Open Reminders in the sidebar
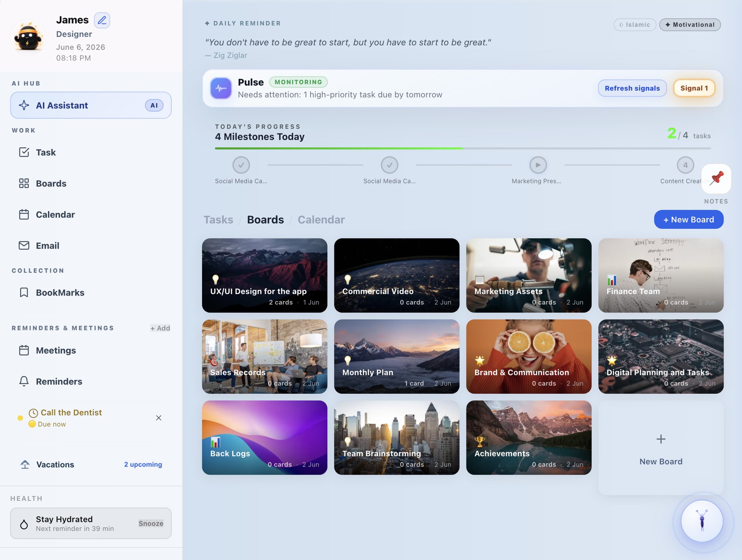The height and width of the screenshot is (560, 742). pos(91,381)
